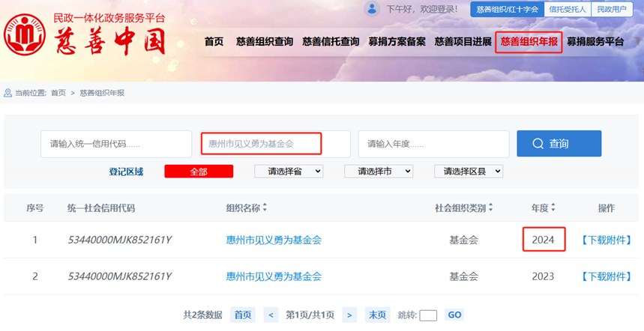This screenshot has width=644, height=331.
Task: Open the 请选择区县 dropdown
Action: point(469,171)
